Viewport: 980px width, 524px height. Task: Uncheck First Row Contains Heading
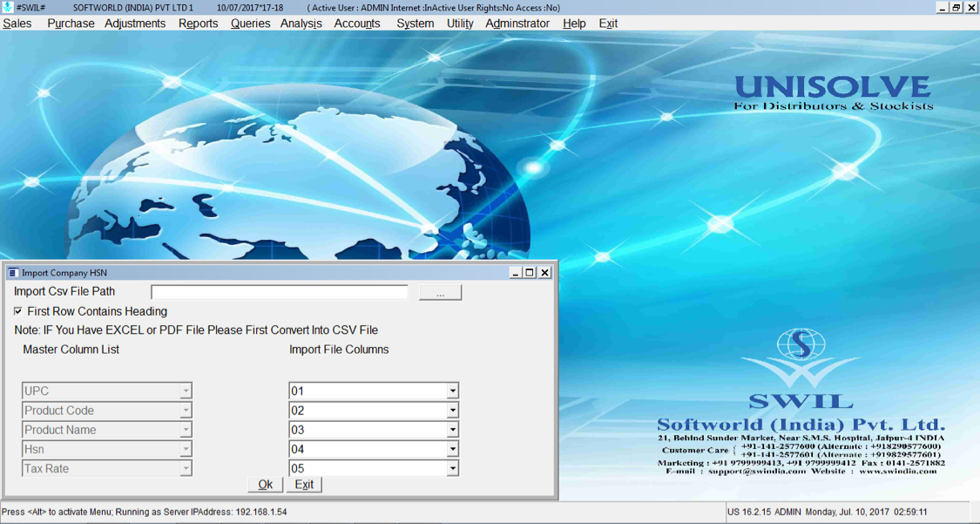pos(18,310)
